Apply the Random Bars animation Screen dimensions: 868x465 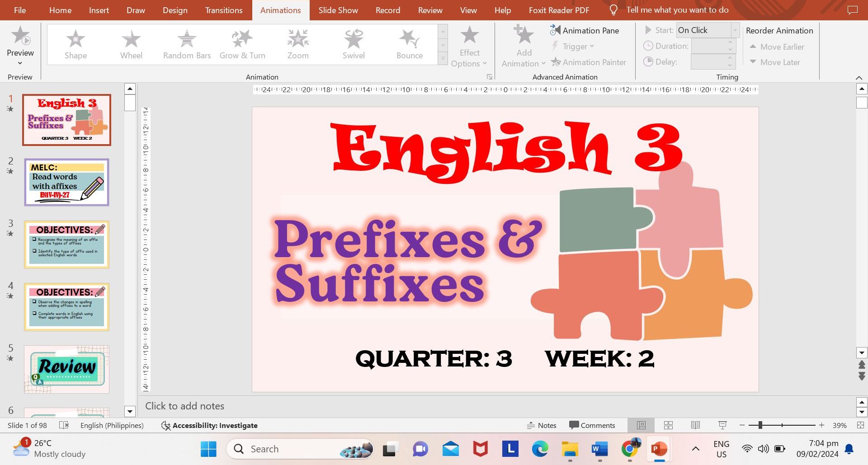187,45
